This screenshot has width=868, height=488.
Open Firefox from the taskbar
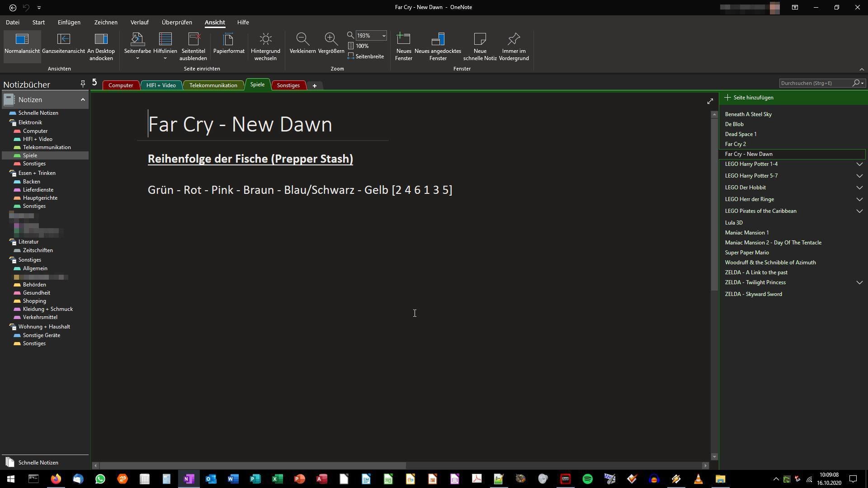[x=56, y=479]
